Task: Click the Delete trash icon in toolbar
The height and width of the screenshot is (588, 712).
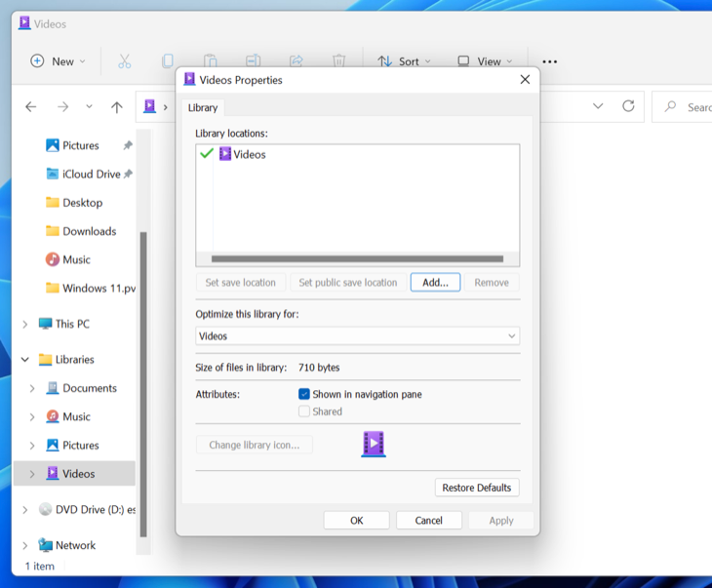Action: (338, 60)
